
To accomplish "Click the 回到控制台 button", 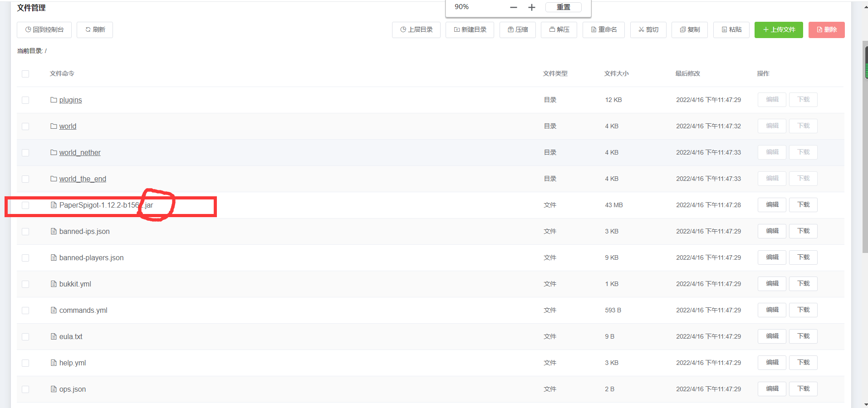I will (44, 30).
